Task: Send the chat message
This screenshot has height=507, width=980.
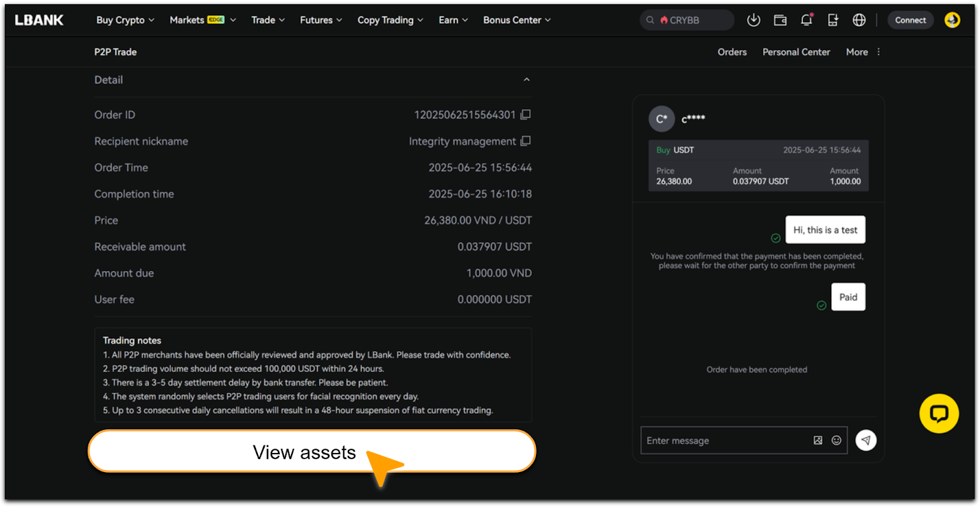Action: tap(865, 440)
